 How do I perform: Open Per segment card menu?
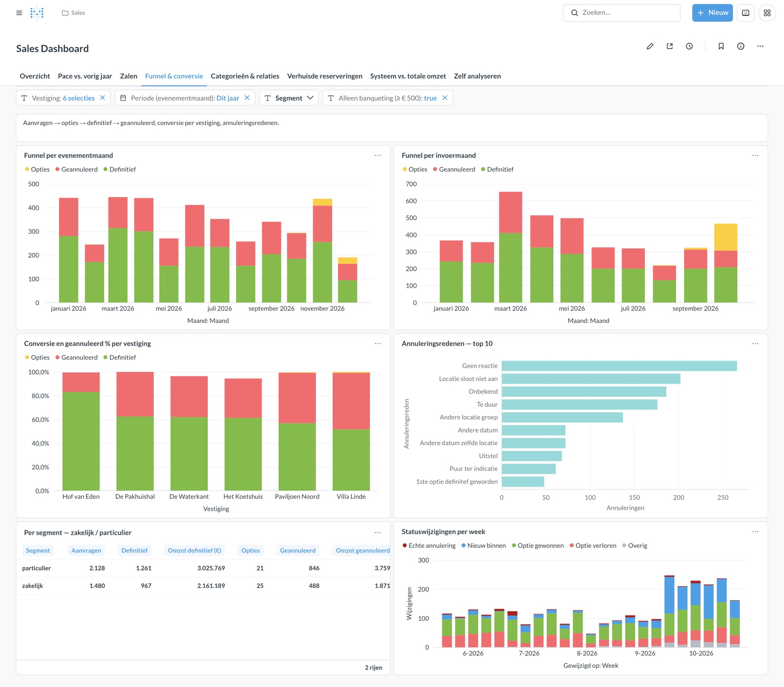378,533
